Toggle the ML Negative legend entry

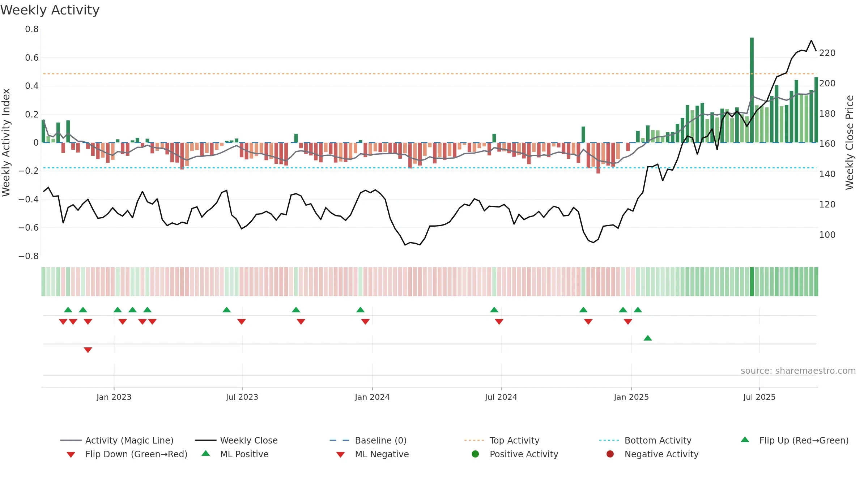[x=373, y=454]
